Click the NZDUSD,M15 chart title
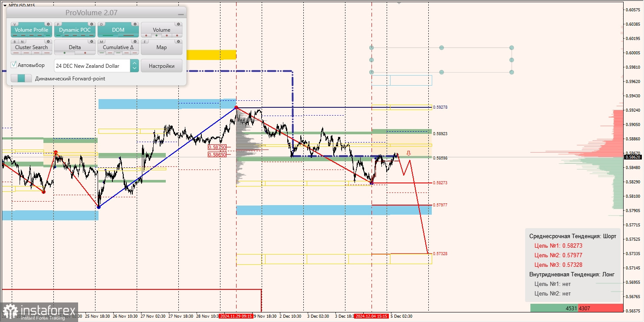The width and height of the screenshot is (644, 322). click(22, 5)
